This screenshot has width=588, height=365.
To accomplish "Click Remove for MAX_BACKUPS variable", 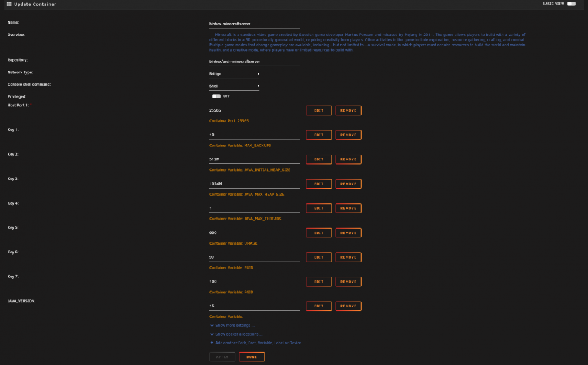I will pos(348,135).
